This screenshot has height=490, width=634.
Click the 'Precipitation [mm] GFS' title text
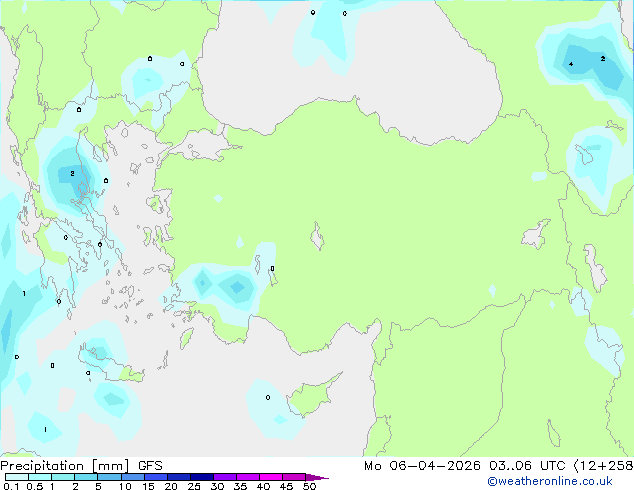click(x=81, y=466)
